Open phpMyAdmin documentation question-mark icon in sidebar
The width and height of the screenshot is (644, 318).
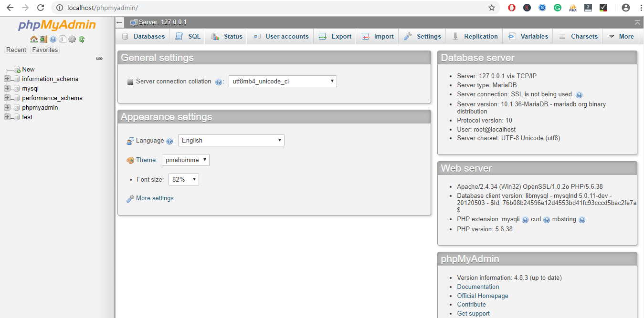(x=53, y=40)
